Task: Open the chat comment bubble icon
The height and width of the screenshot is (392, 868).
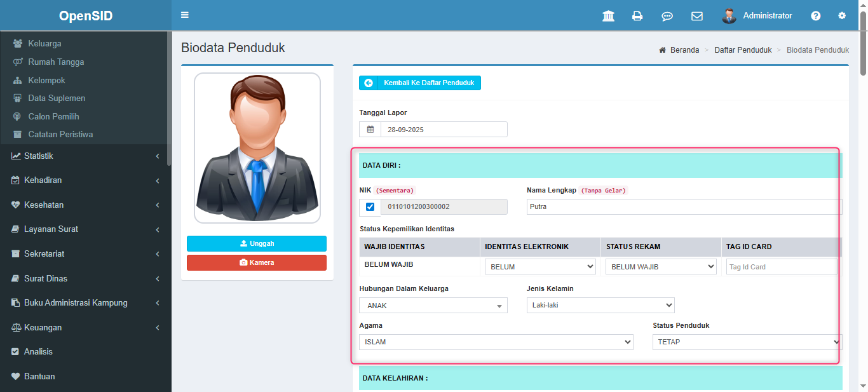Action: [667, 16]
